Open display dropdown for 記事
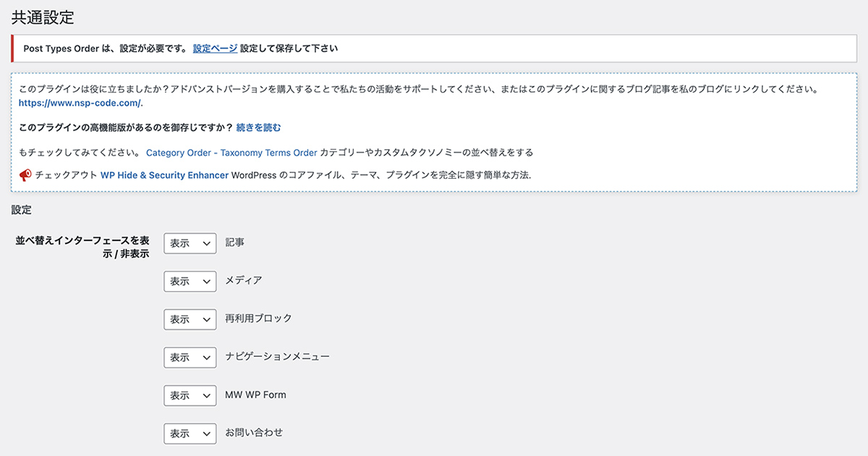 pyautogui.click(x=190, y=243)
